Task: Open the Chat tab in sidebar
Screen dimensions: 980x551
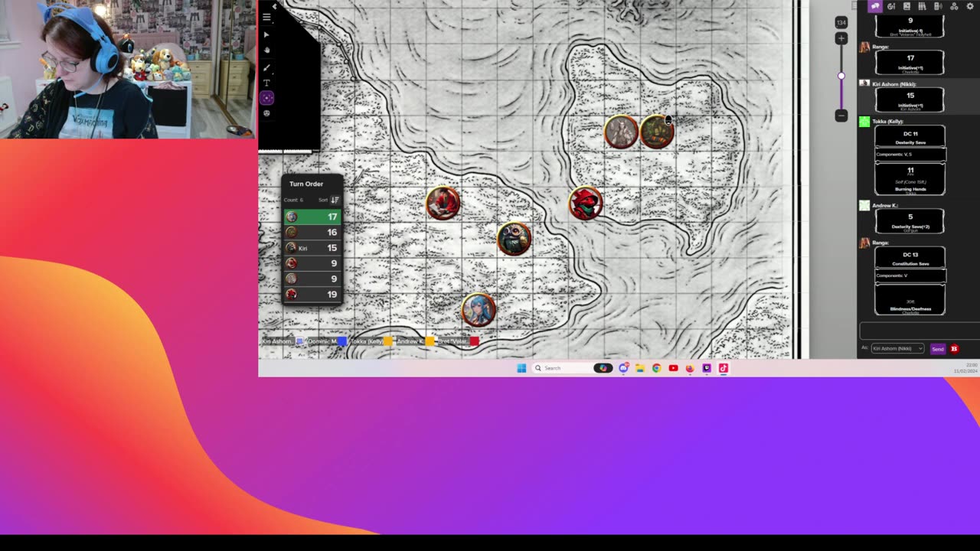Action: point(875,6)
